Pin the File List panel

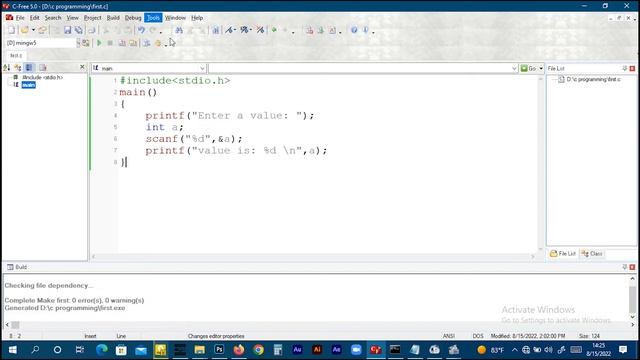click(624, 68)
